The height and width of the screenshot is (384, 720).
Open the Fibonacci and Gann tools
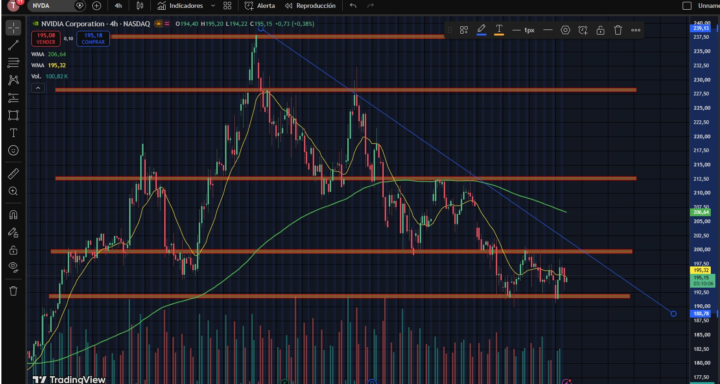click(13, 62)
